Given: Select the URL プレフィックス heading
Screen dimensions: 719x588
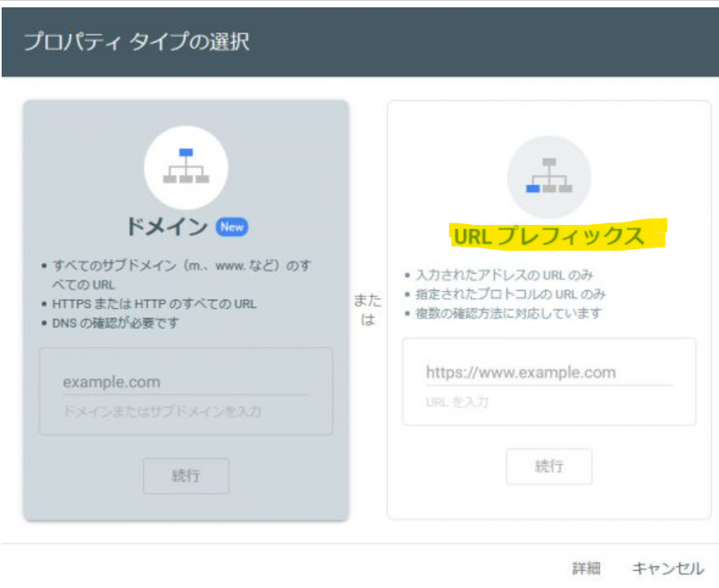Looking at the screenshot, I should click(x=548, y=236).
